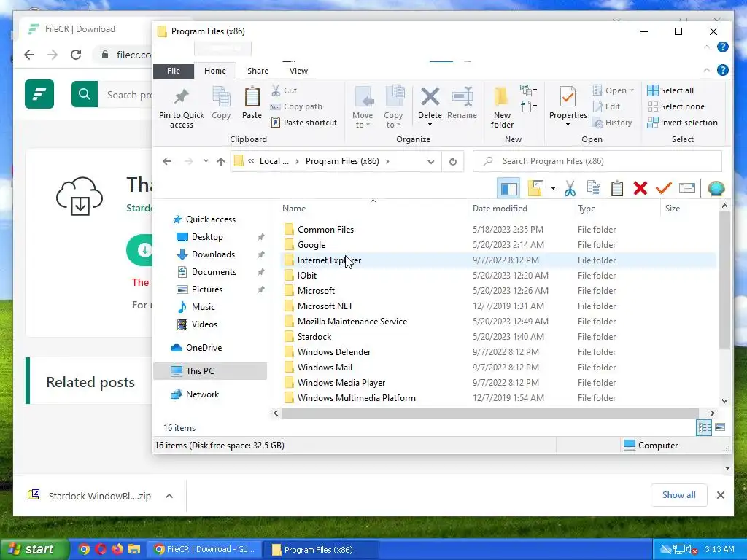747x560 pixels.
Task: Click Show all downloads in Chrome
Action: (x=678, y=495)
